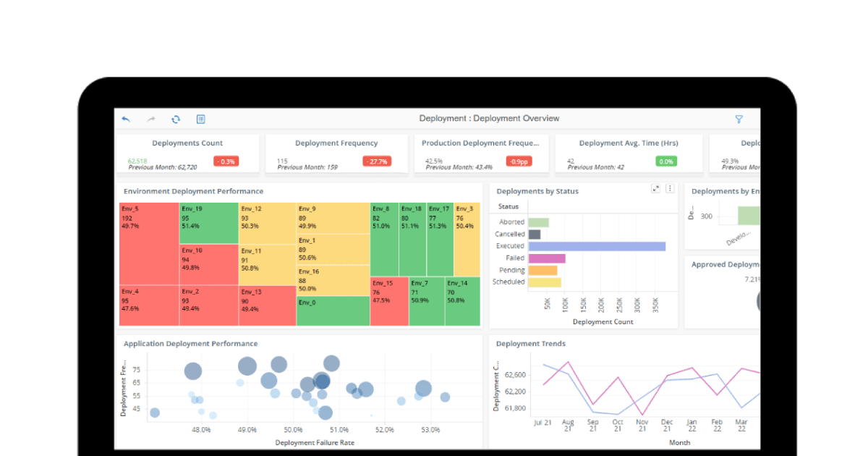
Task: Select the Env_18 treemap tile
Action: [413, 240]
